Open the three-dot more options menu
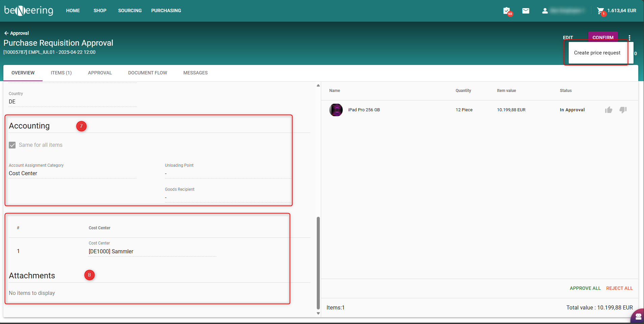 pos(629,38)
